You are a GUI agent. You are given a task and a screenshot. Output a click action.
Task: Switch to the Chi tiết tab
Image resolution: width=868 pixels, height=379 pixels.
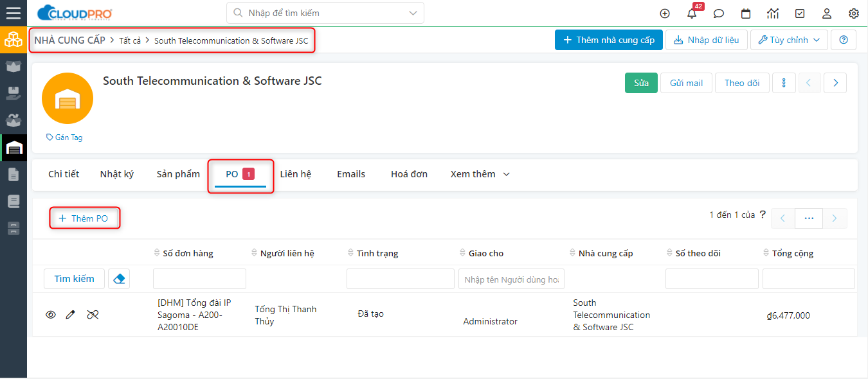(x=64, y=174)
